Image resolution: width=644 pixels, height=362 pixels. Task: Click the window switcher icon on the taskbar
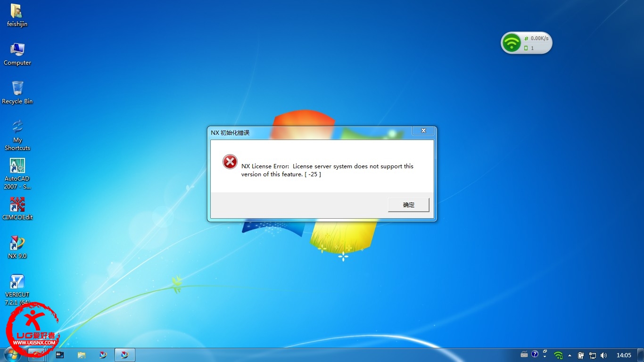point(60,355)
